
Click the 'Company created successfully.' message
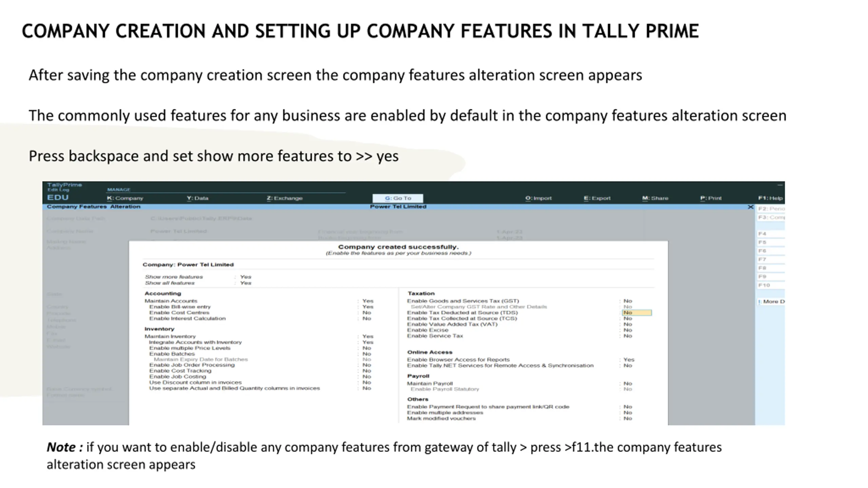coord(398,247)
